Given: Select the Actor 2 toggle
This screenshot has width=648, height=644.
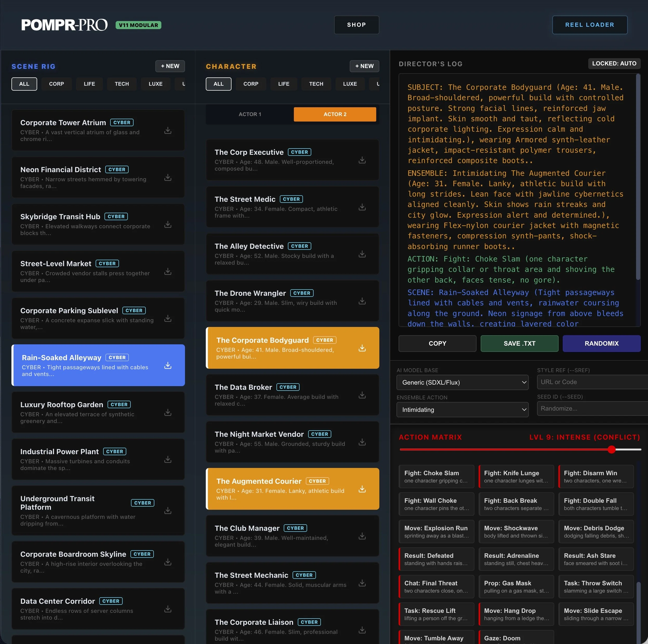Looking at the screenshot, I should click(x=335, y=114).
